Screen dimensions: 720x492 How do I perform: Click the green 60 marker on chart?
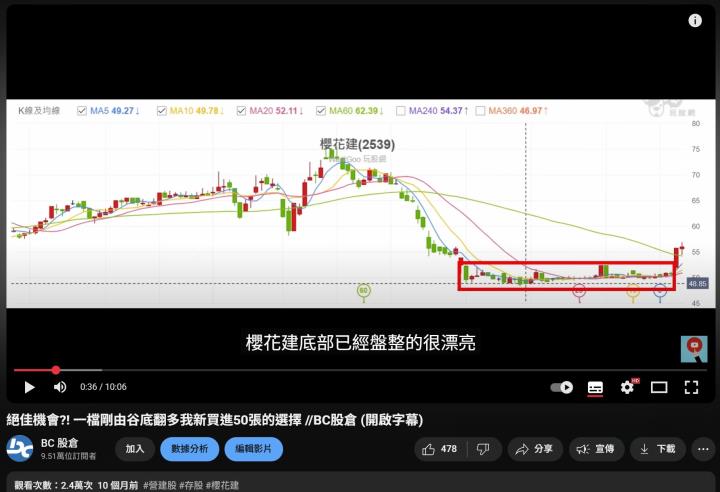point(364,291)
